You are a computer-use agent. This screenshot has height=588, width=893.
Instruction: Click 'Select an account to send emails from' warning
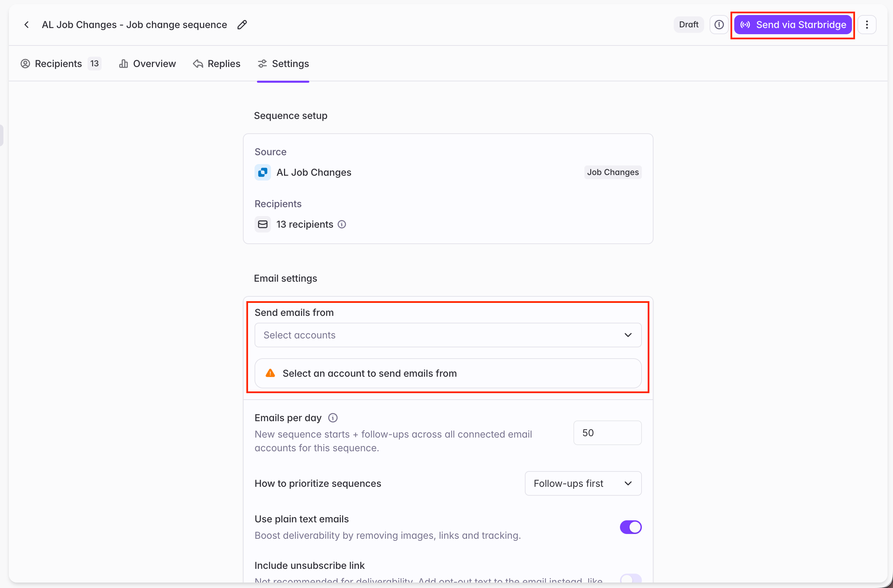(448, 374)
